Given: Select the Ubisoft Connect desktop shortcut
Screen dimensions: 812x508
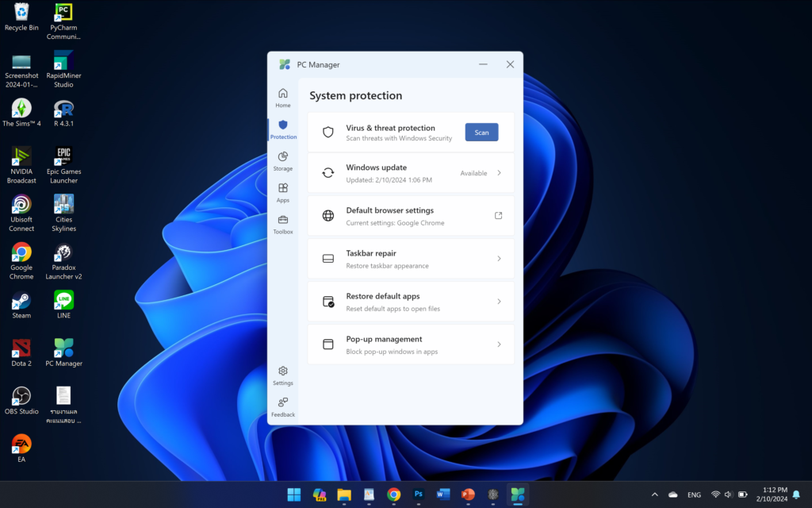Looking at the screenshot, I should [x=21, y=213].
